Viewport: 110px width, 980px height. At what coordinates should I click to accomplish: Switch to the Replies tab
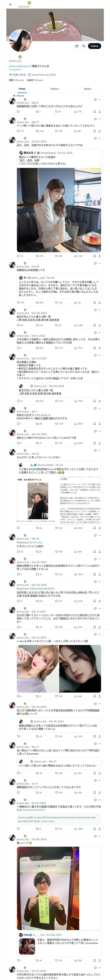pyautogui.click(x=55, y=89)
